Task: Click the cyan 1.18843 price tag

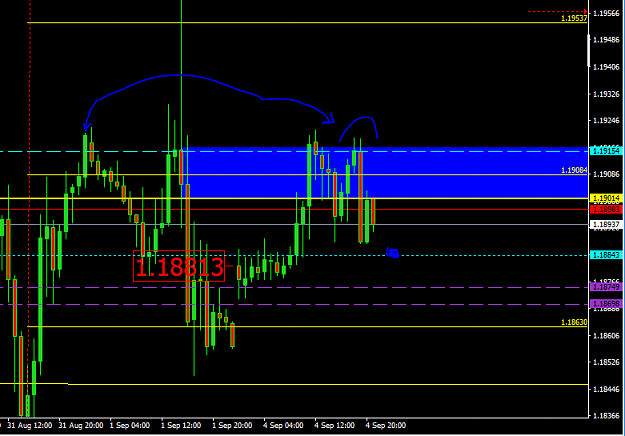Action: point(606,255)
